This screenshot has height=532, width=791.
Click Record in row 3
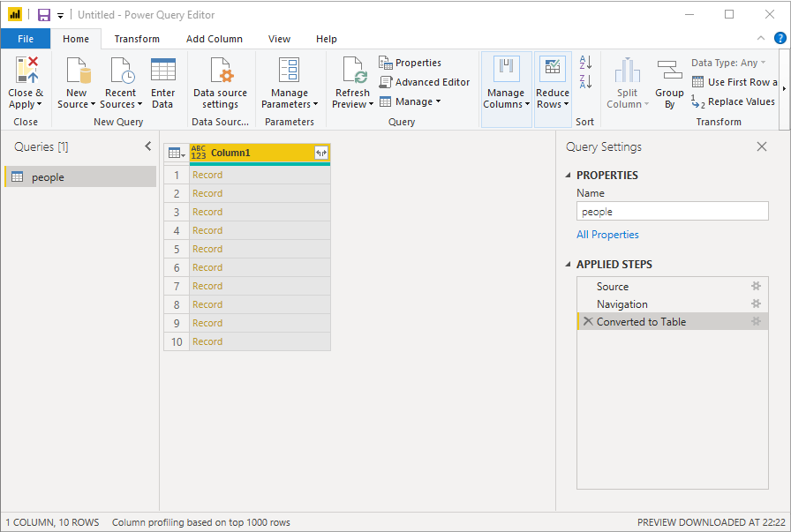coord(207,212)
